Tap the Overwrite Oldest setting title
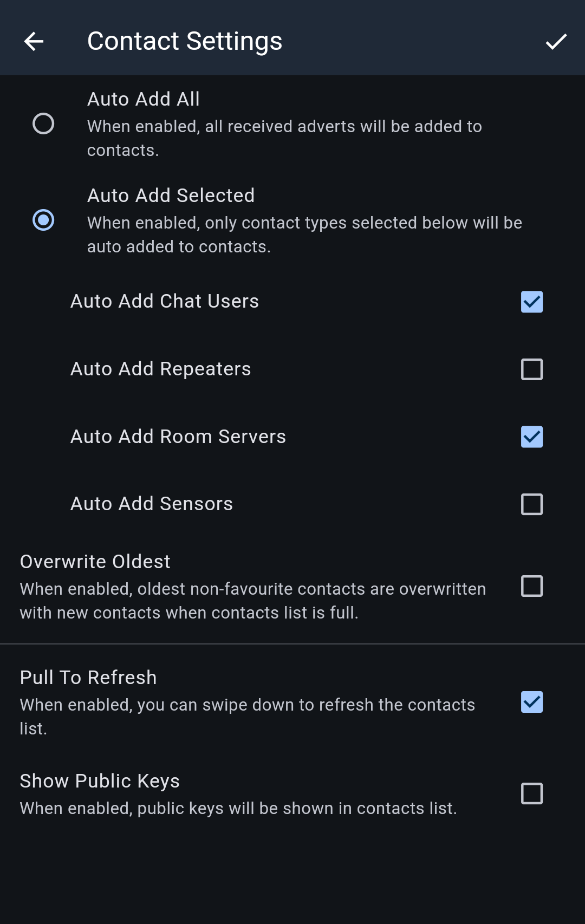This screenshot has height=924, width=585. 95,562
